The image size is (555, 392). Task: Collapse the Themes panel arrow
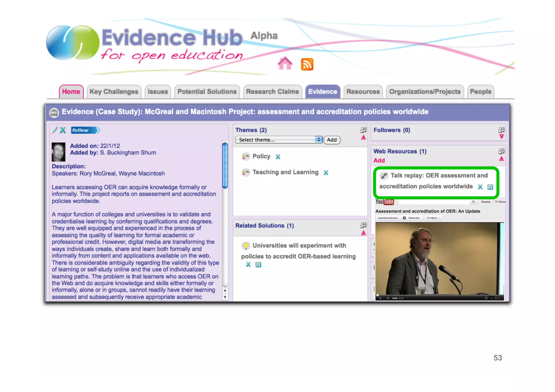click(x=363, y=138)
